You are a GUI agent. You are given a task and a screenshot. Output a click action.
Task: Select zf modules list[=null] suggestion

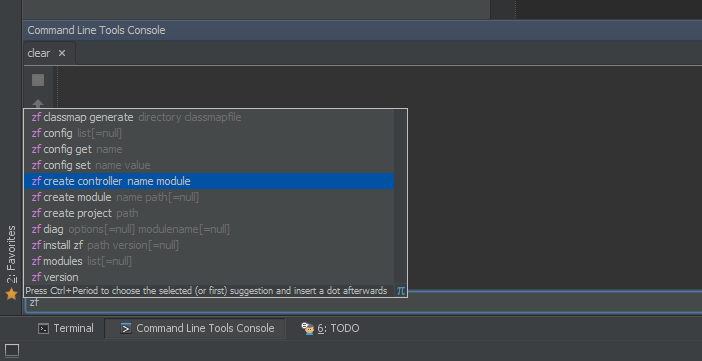209,261
